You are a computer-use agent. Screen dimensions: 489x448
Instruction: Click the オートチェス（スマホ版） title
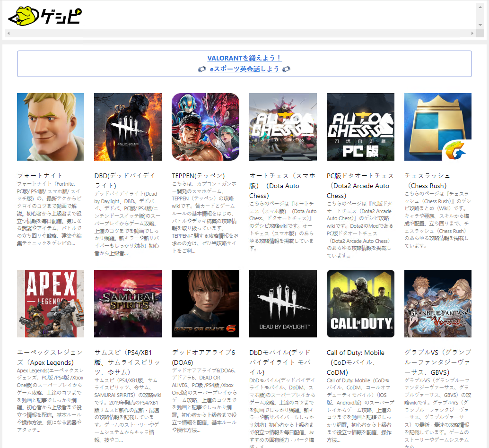click(282, 186)
